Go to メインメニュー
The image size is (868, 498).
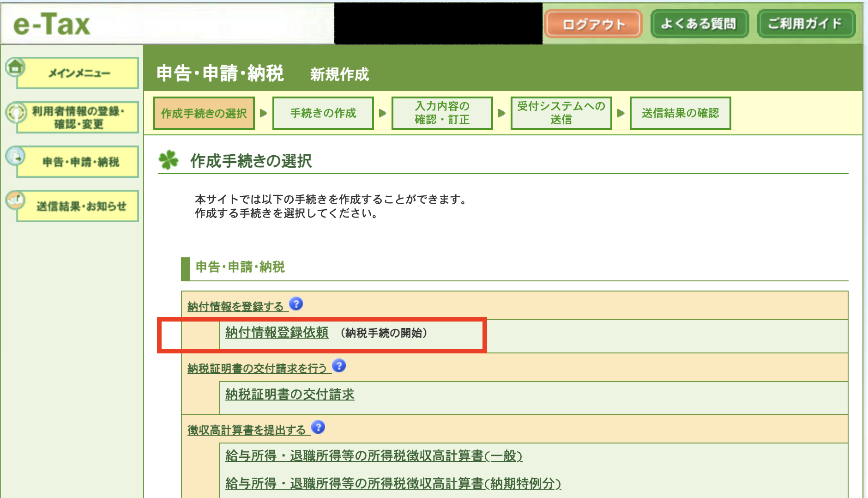click(78, 73)
